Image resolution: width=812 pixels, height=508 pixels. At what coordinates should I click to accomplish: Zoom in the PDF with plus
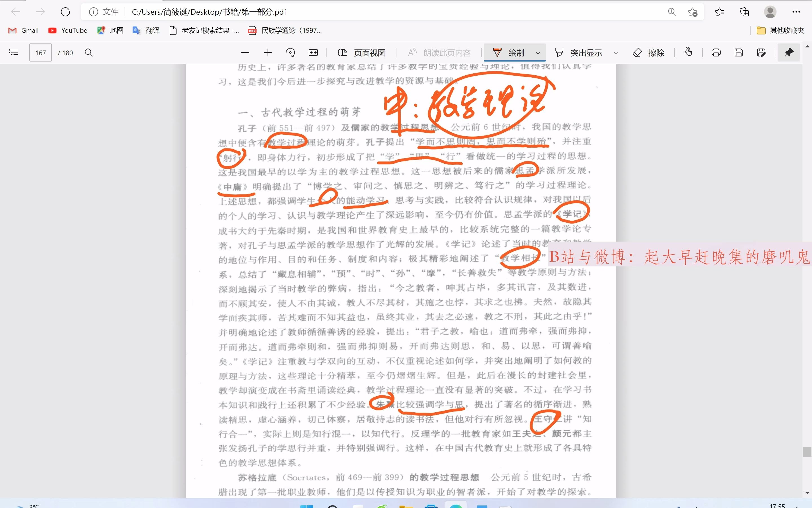tap(268, 52)
